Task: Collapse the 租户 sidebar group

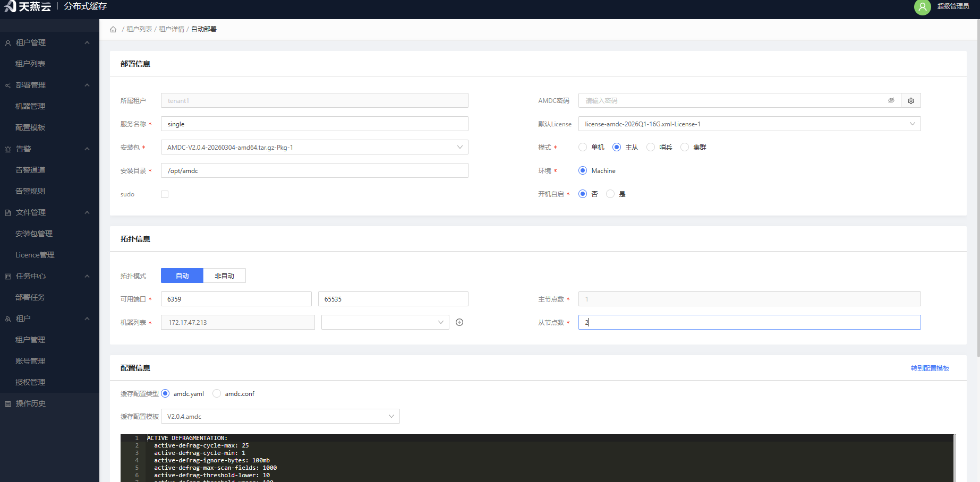Action: (x=87, y=319)
